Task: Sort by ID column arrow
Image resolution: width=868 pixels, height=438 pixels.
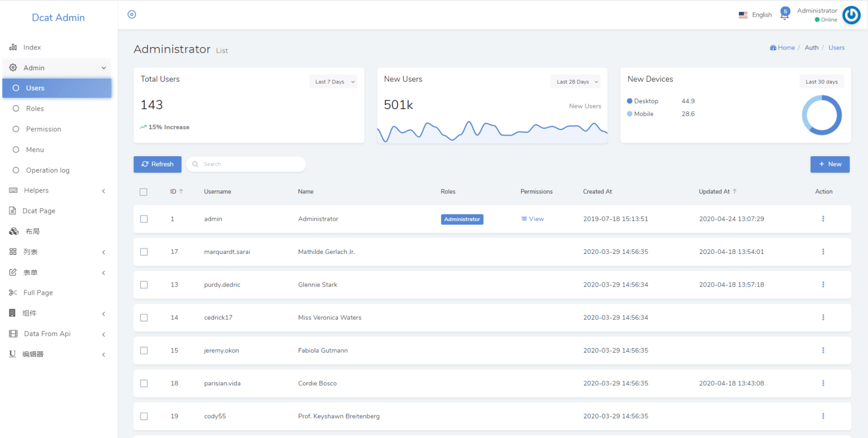Action: click(181, 191)
